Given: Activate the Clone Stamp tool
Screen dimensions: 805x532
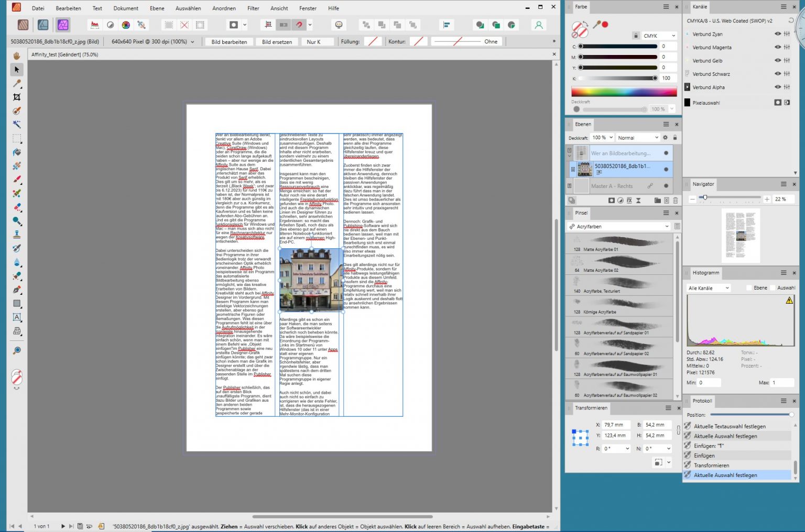Looking at the screenshot, I should pyautogui.click(x=17, y=235).
